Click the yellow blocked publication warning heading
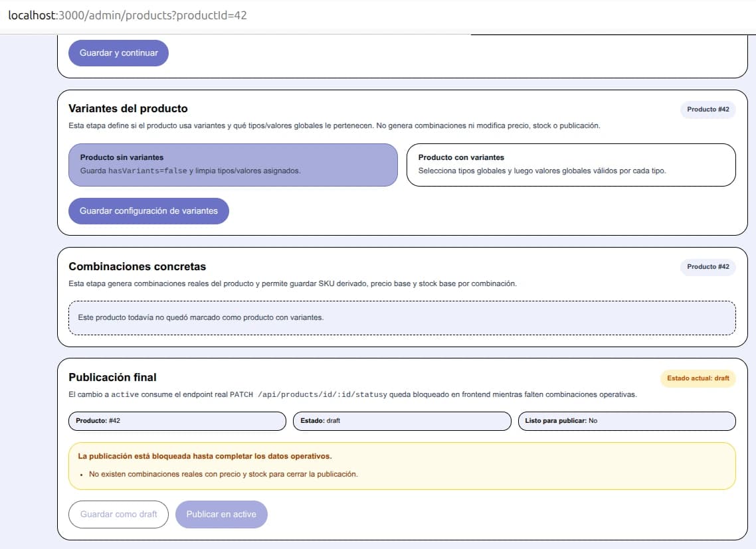The height and width of the screenshot is (549, 756). (205, 457)
